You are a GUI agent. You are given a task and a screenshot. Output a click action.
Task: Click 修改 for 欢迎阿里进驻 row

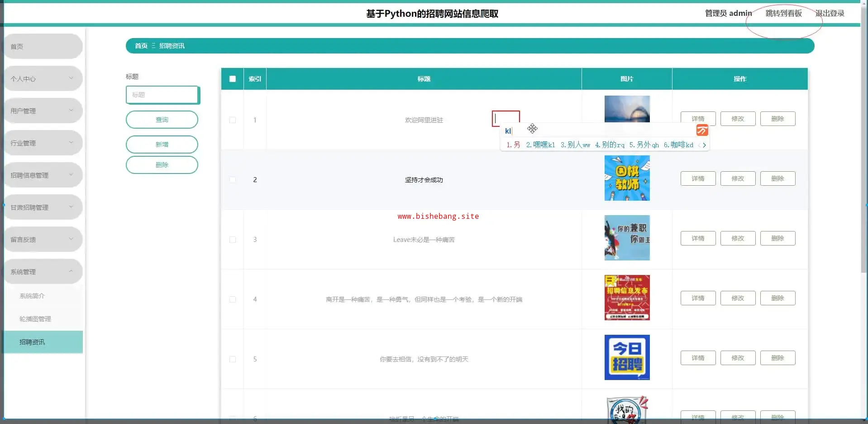738,119
